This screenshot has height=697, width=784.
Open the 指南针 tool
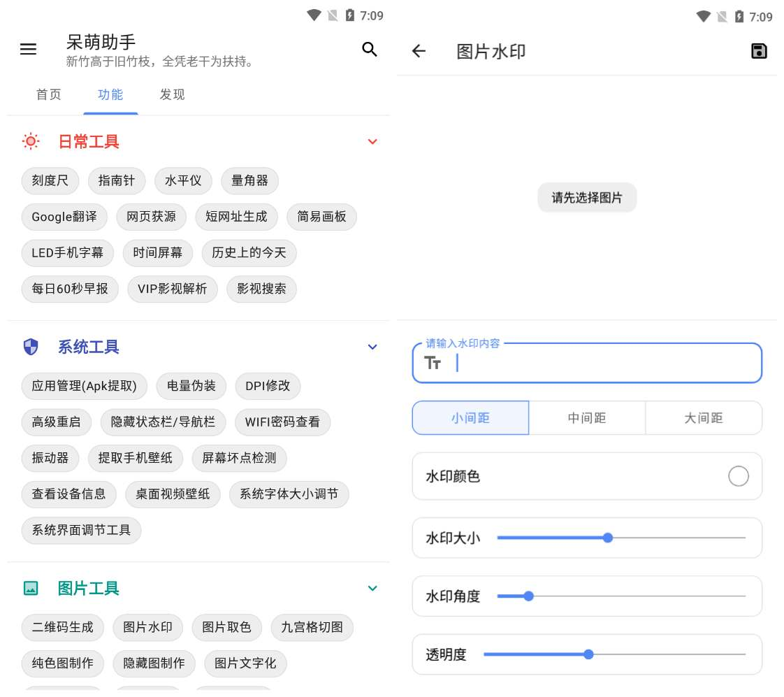tap(116, 180)
